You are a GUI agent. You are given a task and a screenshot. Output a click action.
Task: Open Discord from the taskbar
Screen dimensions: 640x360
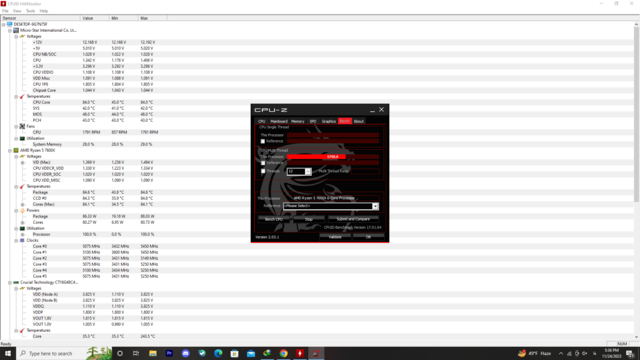[x=185, y=353]
